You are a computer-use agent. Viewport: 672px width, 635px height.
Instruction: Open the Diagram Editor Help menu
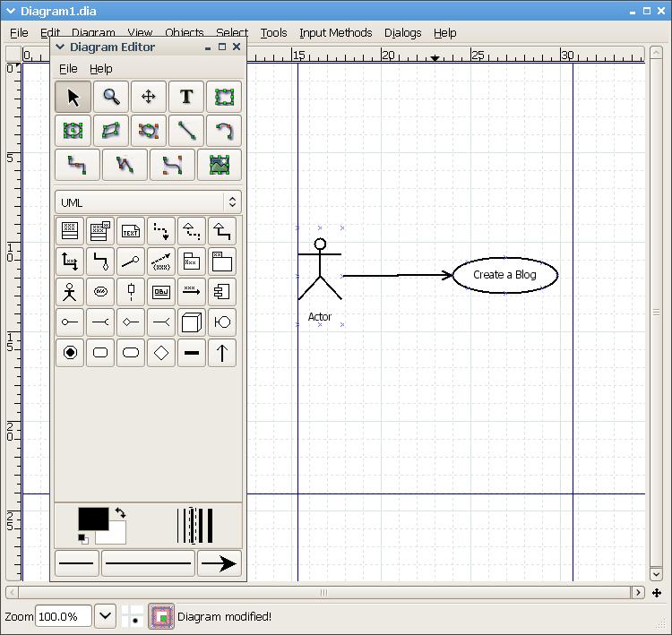click(x=100, y=69)
